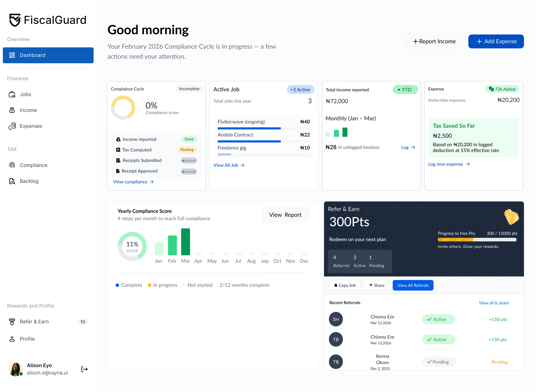536x392 pixels.
Task: Click arrow beside View compliance
Action: 152,182
